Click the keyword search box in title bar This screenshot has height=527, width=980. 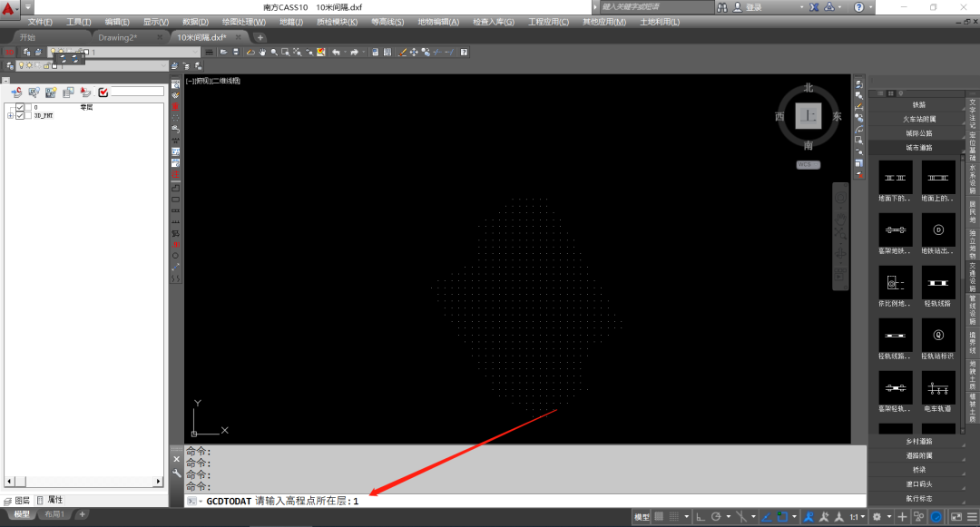click(656, 7)
